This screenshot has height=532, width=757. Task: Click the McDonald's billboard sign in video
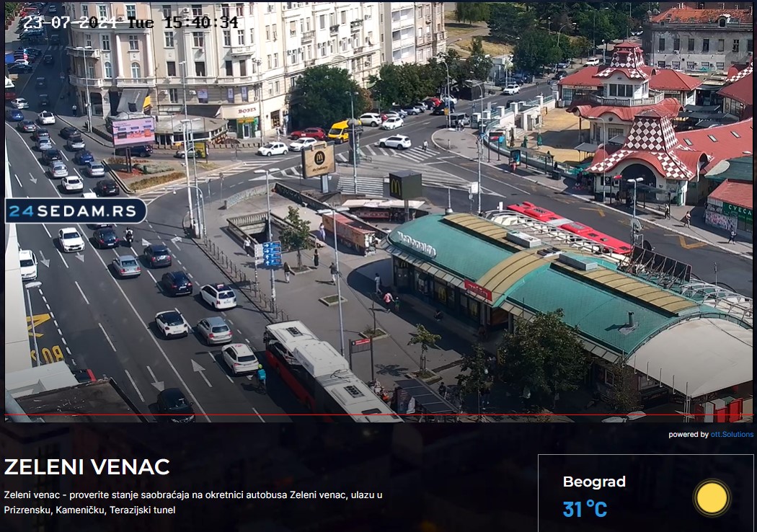point(318,159)
